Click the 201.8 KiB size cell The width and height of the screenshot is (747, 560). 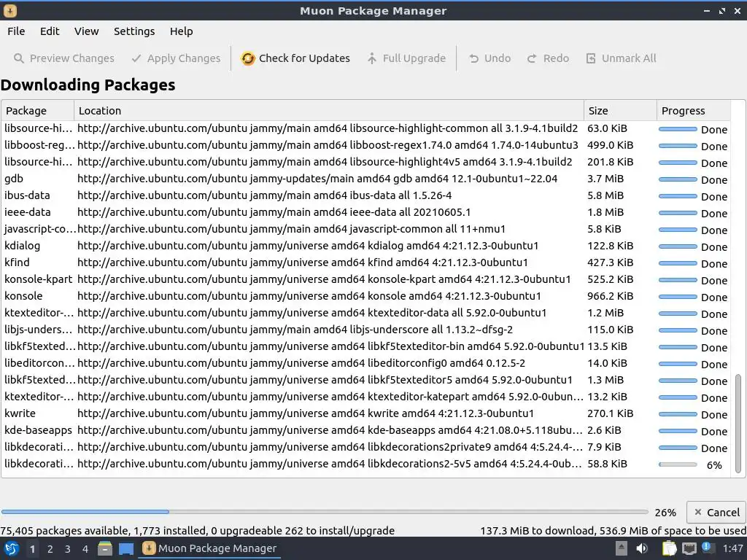(611, 162)
